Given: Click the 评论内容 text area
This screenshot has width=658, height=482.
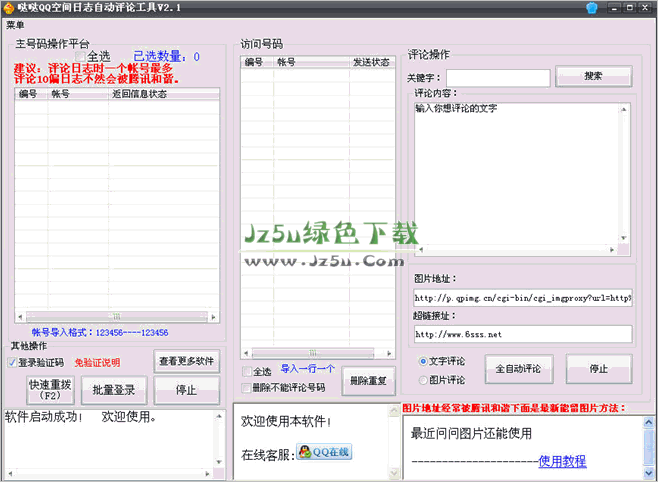Looking at the screenshot, I should pos(519,174).
